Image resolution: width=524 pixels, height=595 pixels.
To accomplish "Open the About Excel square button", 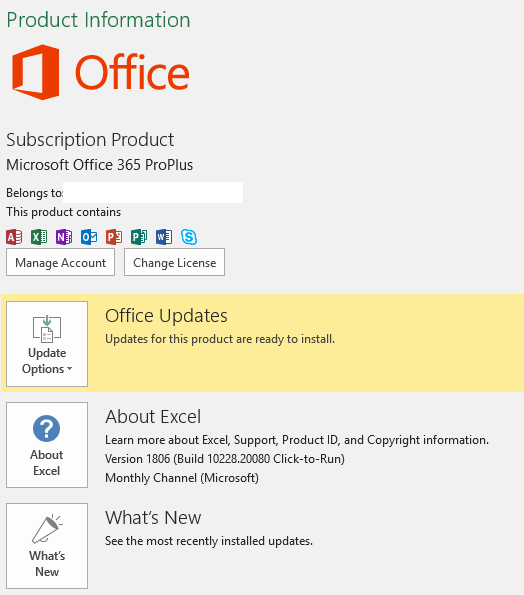I will (47, 445).
